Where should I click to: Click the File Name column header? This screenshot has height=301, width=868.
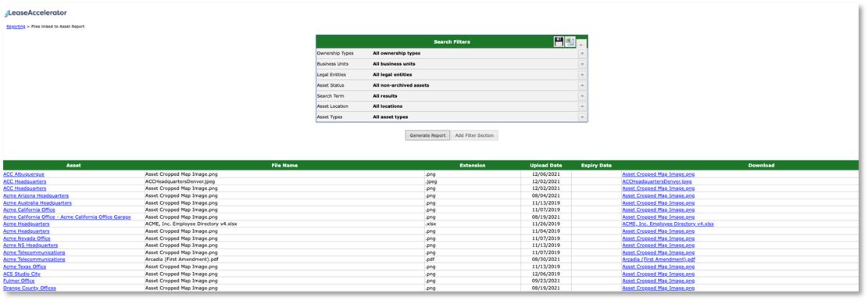coord(284,165)
